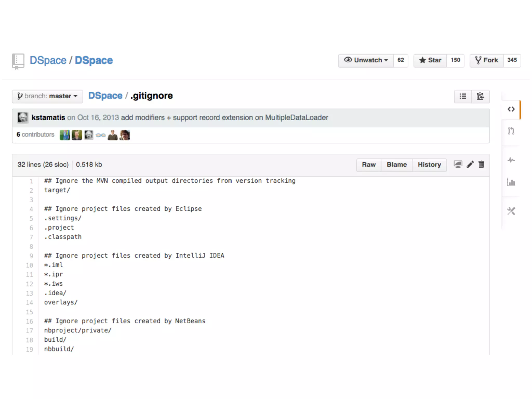Select the Code sidebar tab
The height and width of the screenshot is (399, 532).
511,109
